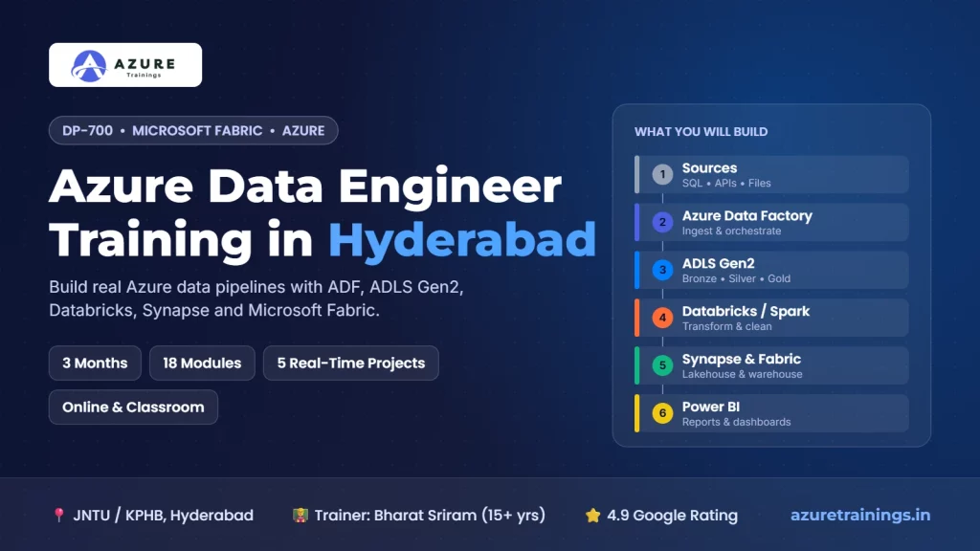This screenshot has width=980, height=551.
Task: Click the 3 Months badge
Action: click(x=95, y=363)
